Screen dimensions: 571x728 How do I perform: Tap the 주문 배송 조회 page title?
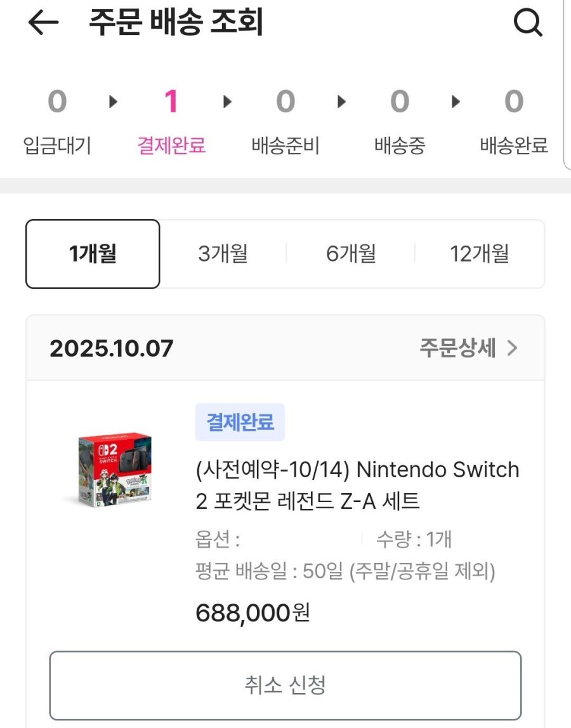[176, 23]
